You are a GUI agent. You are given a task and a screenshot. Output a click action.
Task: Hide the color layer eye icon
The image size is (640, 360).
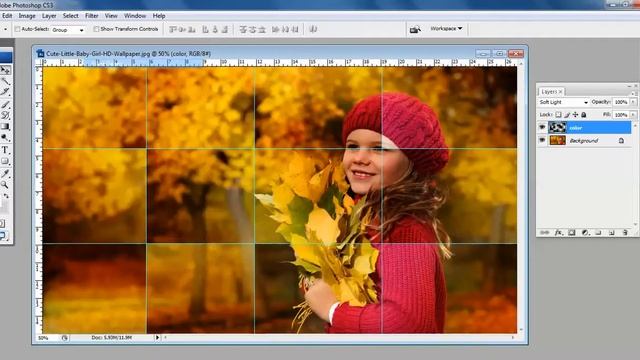tap(542, 128)
